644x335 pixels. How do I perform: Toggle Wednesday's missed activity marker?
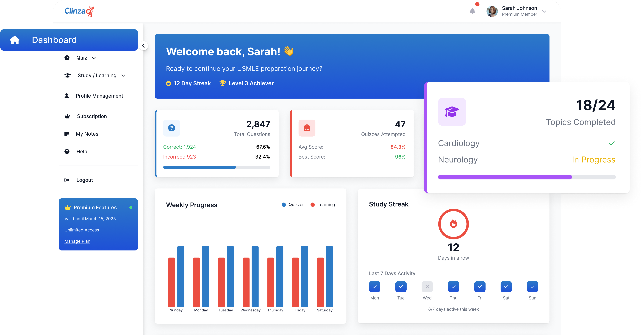(x=427, y=287)
